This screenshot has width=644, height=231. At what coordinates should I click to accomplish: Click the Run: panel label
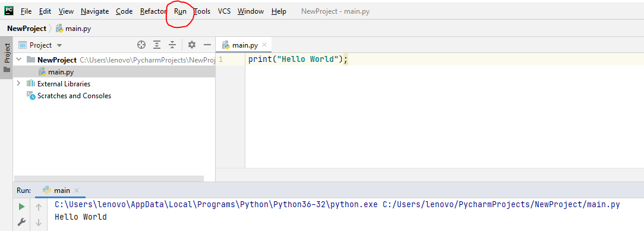(24, 191)
